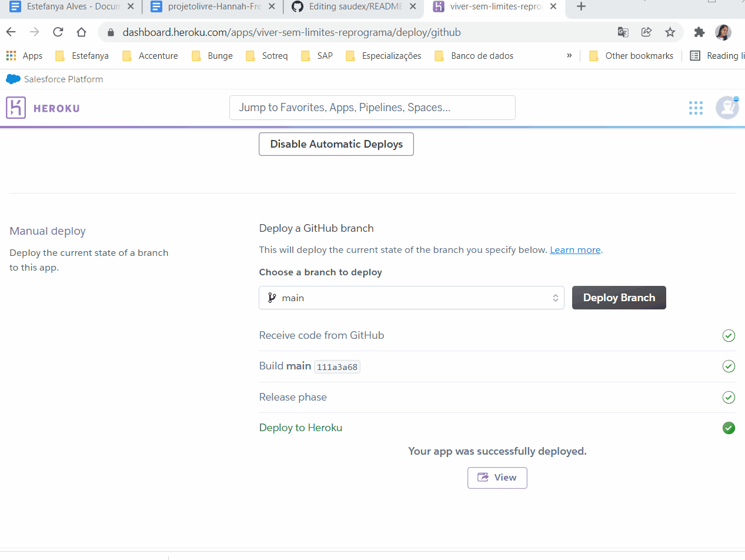
Task: Reload the Heroku dashboard page
Action: 58,32
